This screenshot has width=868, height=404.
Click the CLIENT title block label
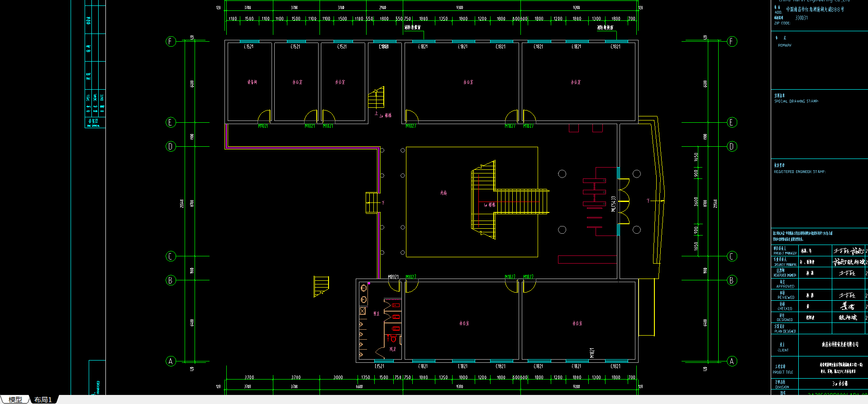(x=783, y=350)
